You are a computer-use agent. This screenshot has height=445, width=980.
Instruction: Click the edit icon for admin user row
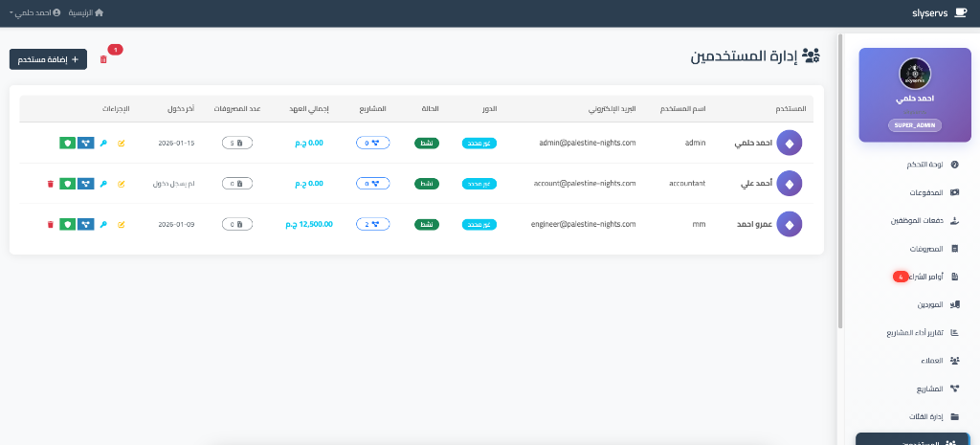pyautogui.click(x=122, y=144)
